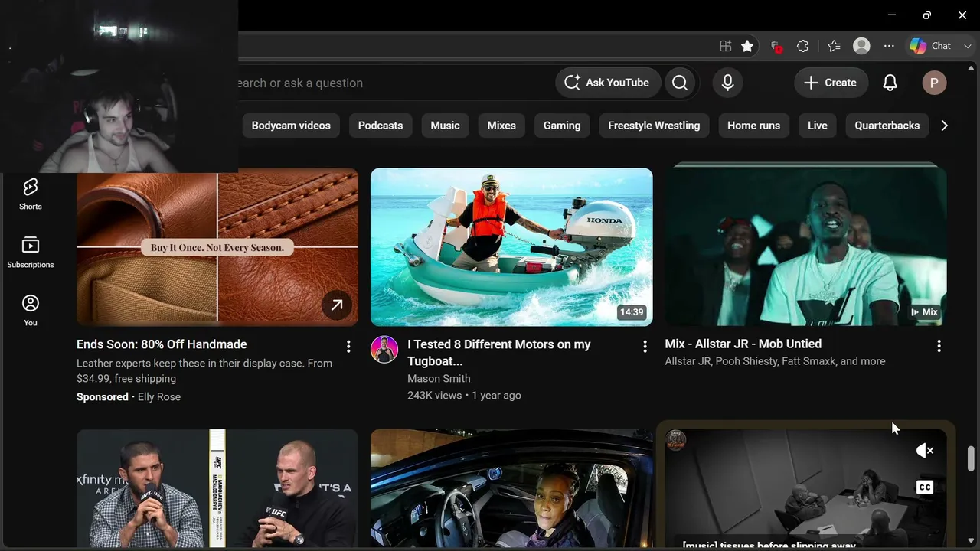Choose the Freestyle Wrestling chip
980x551 pixels.
(654, 126)
